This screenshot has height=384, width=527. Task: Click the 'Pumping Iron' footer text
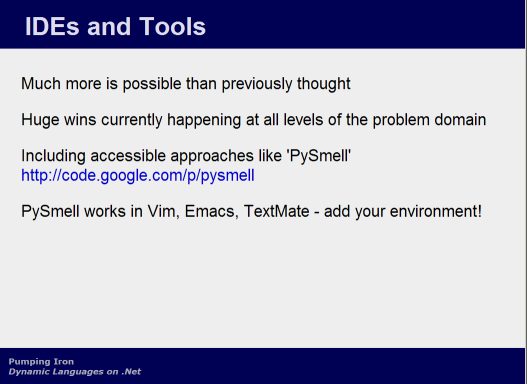tap(41, 361)
